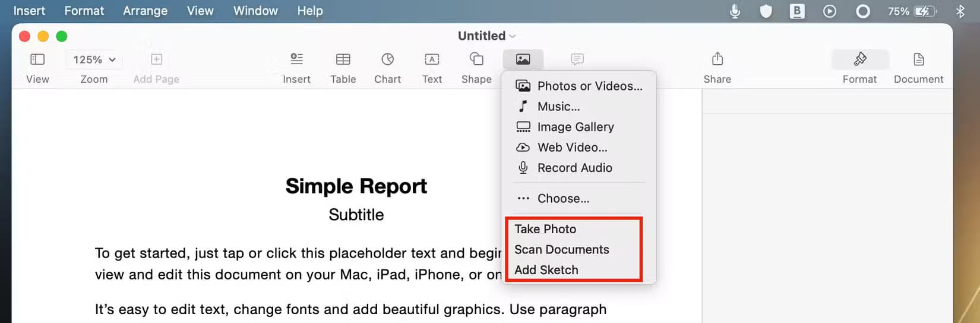Click the Bluetooth icon in menu bar
Screen dimensions: 980x323
click(x=960, y=11)
